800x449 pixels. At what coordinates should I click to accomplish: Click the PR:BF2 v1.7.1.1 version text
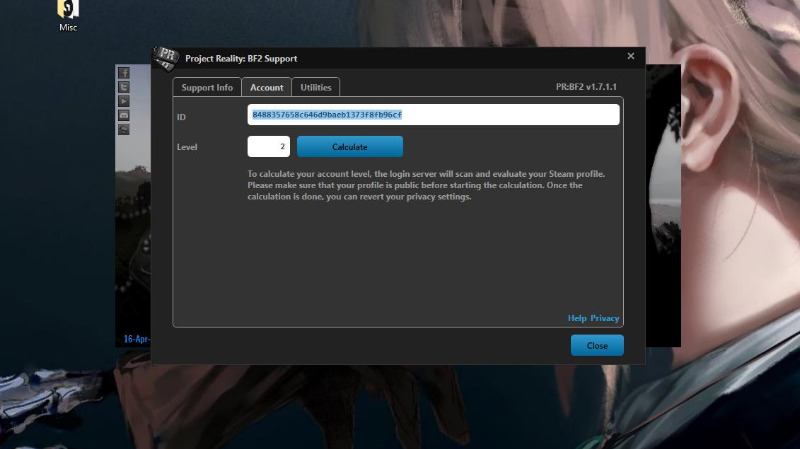tap(586, 87)
